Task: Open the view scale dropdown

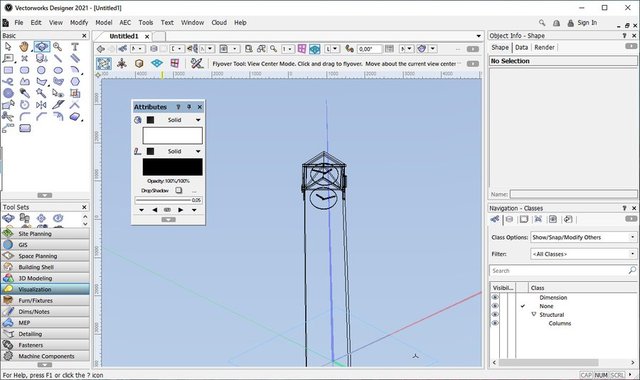Action: 288,49
